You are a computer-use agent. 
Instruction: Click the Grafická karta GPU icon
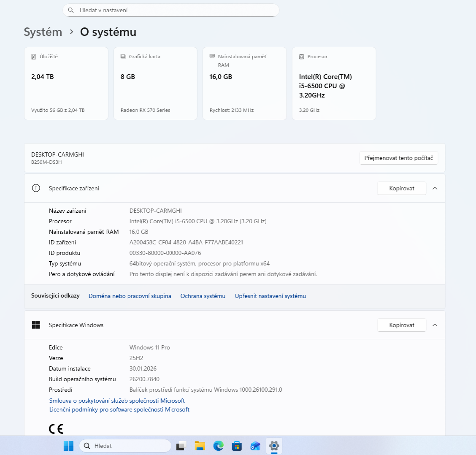(x=123, y=56)
